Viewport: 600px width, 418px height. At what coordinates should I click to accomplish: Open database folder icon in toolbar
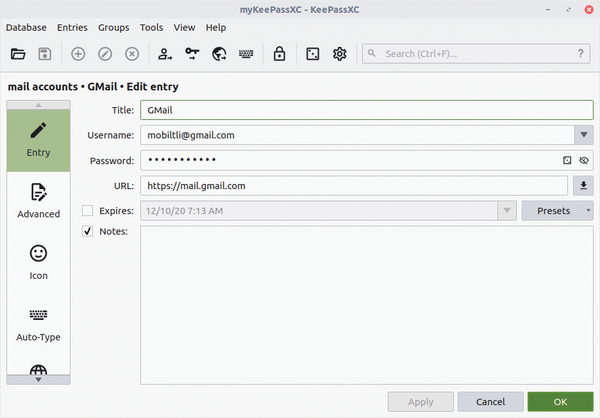click(18, 54)
